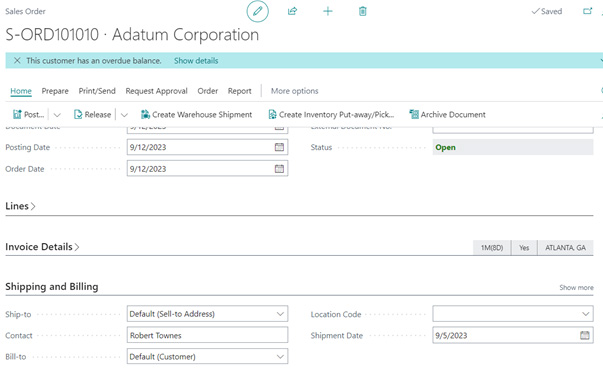Click the Release action
Image resolution: width=603 pixels, height=375 pixels.
[x=92, y=115]
